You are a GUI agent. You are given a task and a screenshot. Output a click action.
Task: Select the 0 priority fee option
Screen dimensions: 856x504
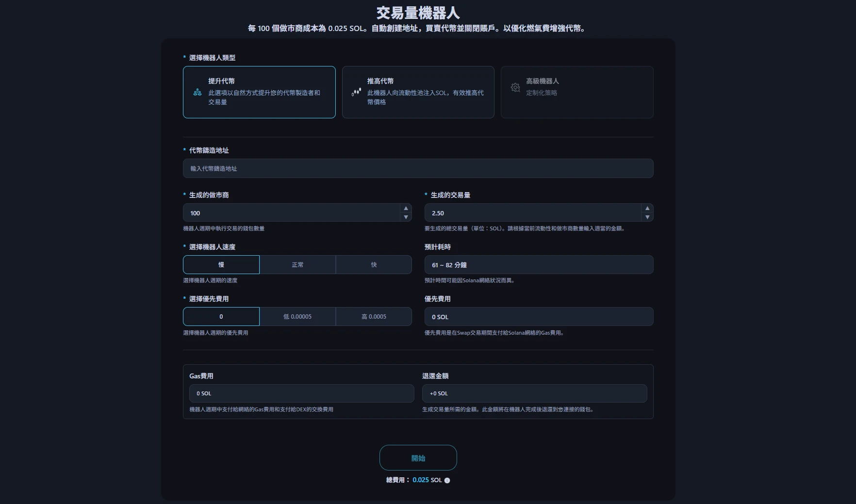point(221,316)
